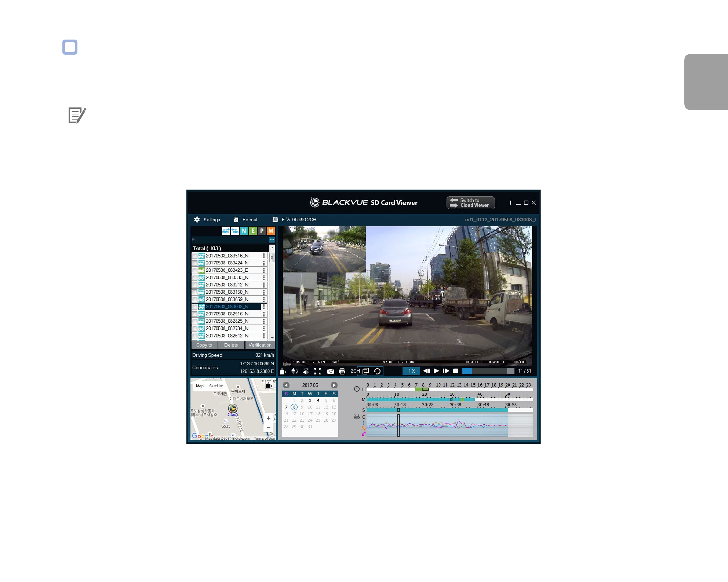Click the Verification button
This screenshot has height=582, width=728.
(260, 345)
